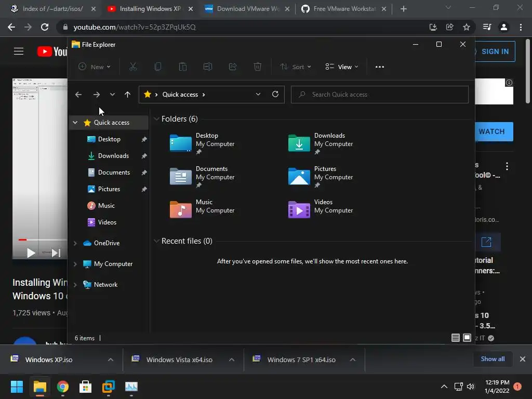
Task: Go forward in File Explorer navigation
Action: 96,95
